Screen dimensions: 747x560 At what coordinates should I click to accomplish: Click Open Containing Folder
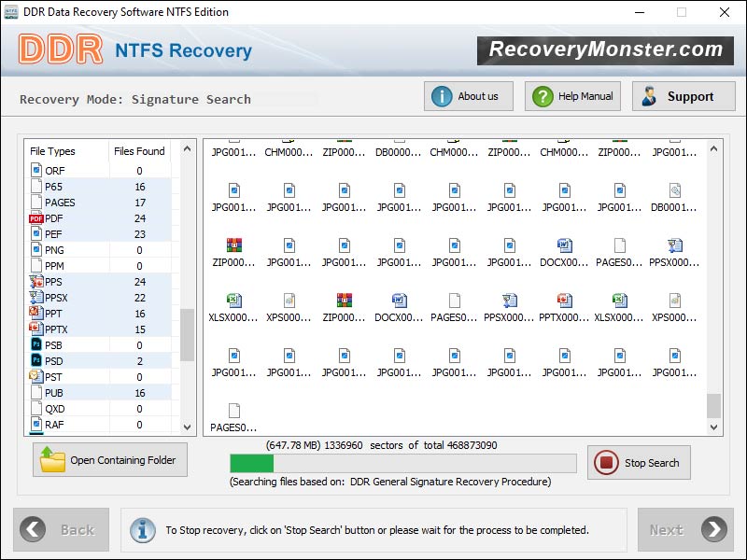pos(109,459)
